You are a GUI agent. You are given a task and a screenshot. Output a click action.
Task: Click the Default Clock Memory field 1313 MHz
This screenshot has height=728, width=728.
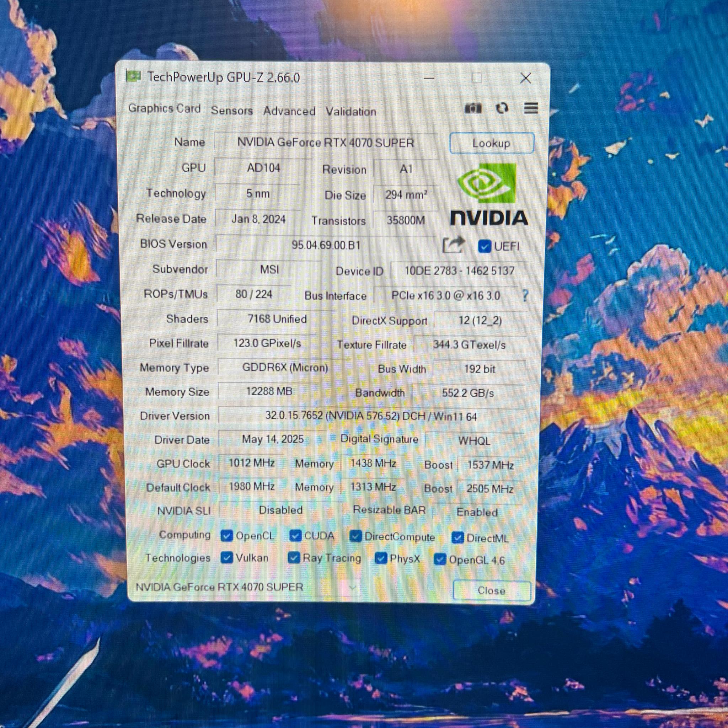(373, 487)
